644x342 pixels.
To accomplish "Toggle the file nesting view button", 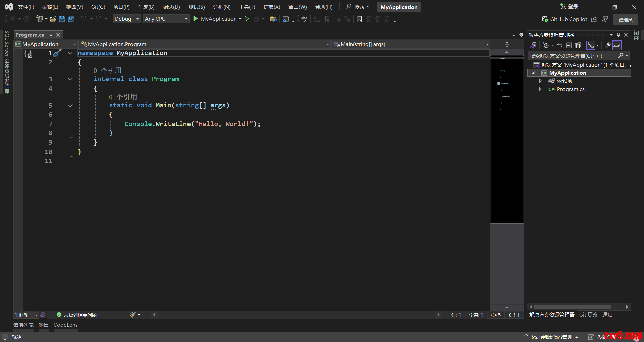I will (591, 45).
